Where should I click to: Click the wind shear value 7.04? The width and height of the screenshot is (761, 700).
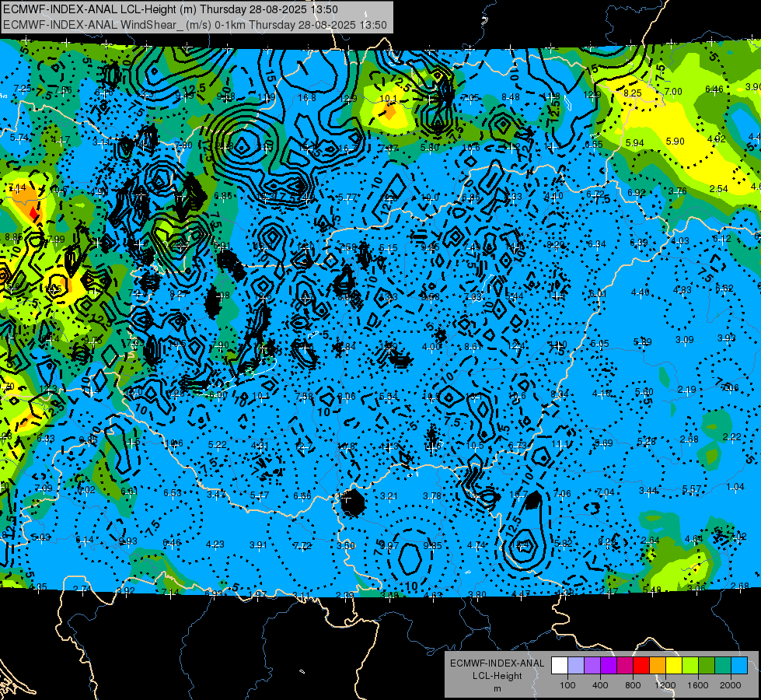pos(606,492)
